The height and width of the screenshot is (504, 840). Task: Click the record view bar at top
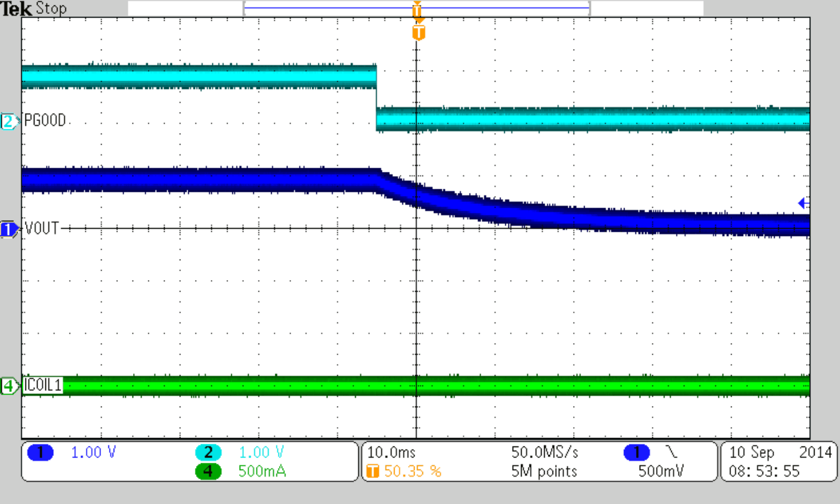coord(416,8)
